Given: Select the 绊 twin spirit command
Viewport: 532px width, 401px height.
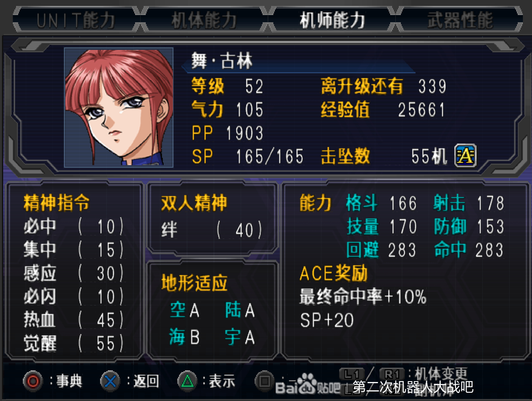Looking at the screenshot, I should [212, 230].
